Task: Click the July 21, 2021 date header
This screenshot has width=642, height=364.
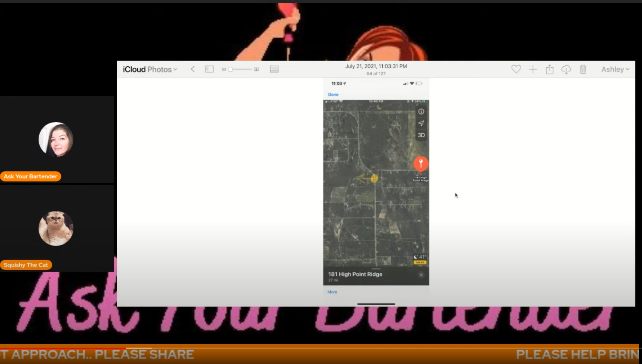Action: pyautogui.click(x=376, y=66)
